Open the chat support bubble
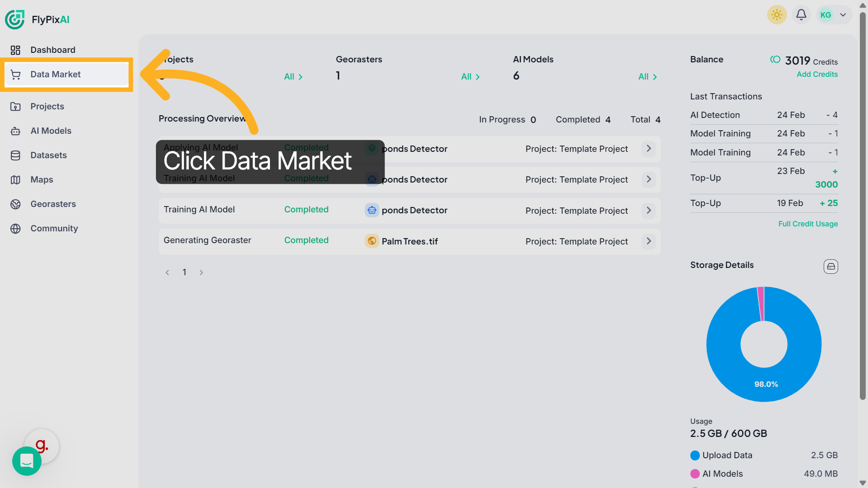Screen dimensions: 868x488 [x=27, y=461]
